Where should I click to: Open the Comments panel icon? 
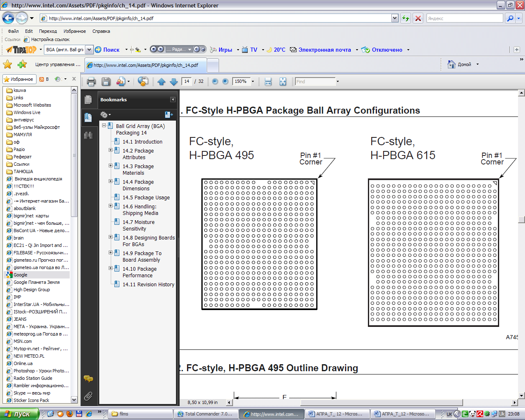tap(88, 379)
